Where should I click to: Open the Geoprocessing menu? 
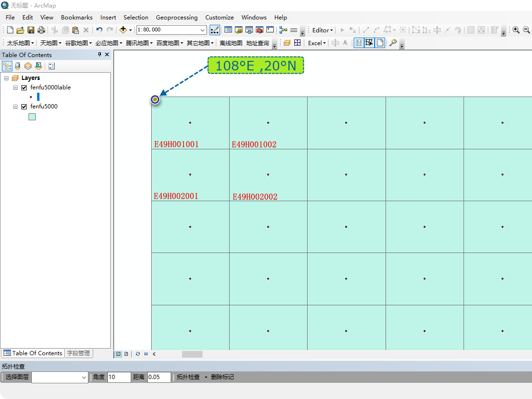coord(177,17)
